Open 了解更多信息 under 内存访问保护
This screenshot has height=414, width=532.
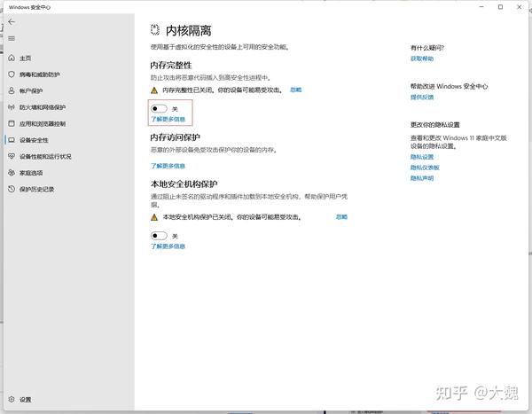point(168,166)
